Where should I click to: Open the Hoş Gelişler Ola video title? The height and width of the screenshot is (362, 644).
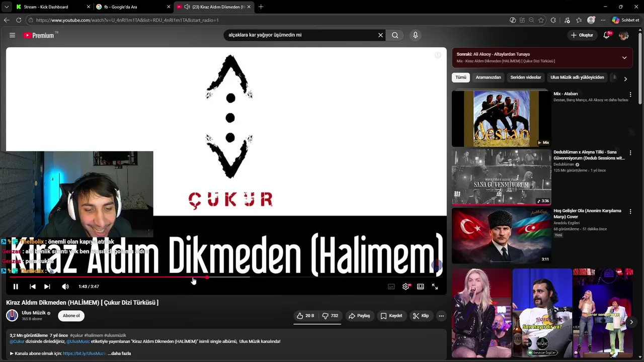[587, 214]
